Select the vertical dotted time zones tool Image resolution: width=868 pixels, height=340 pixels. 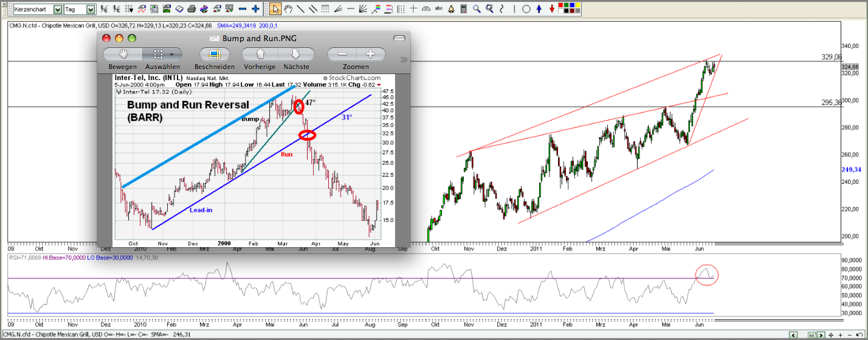(401, 9)
